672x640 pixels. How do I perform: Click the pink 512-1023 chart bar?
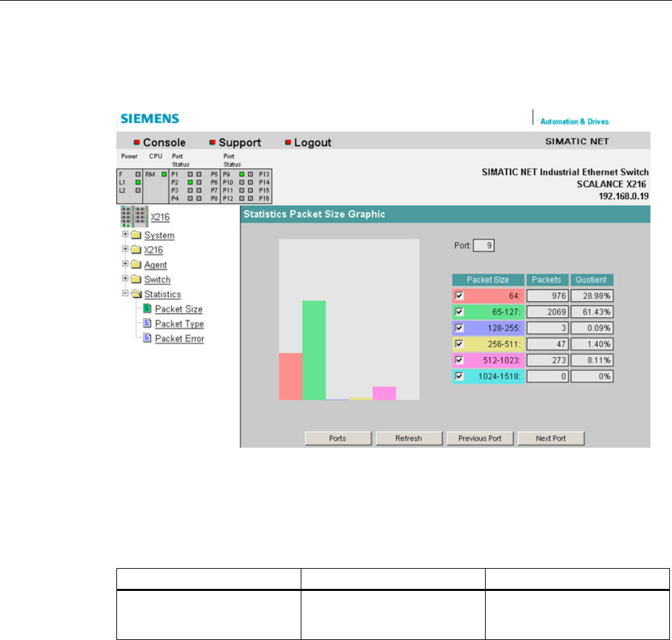click(384, 393)
